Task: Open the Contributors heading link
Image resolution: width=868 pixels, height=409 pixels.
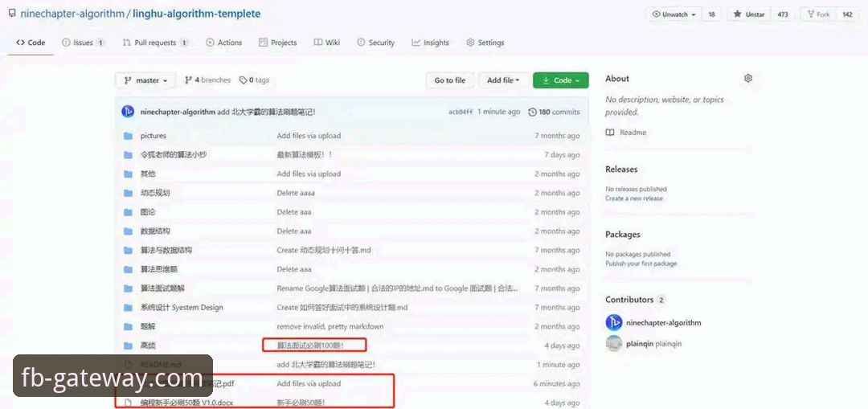Action: (636, 300)
